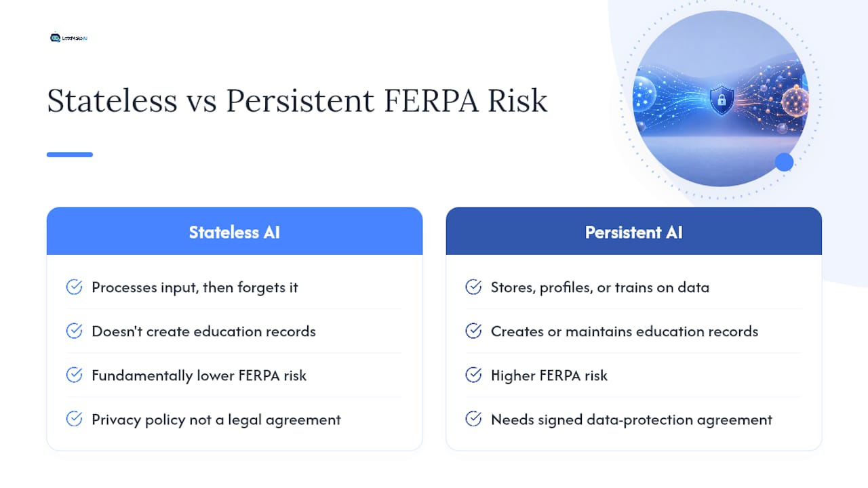This screenshot has height=488, width=868.
Task: Select the "Stateless AI" card header
Action: click(235, 231)
